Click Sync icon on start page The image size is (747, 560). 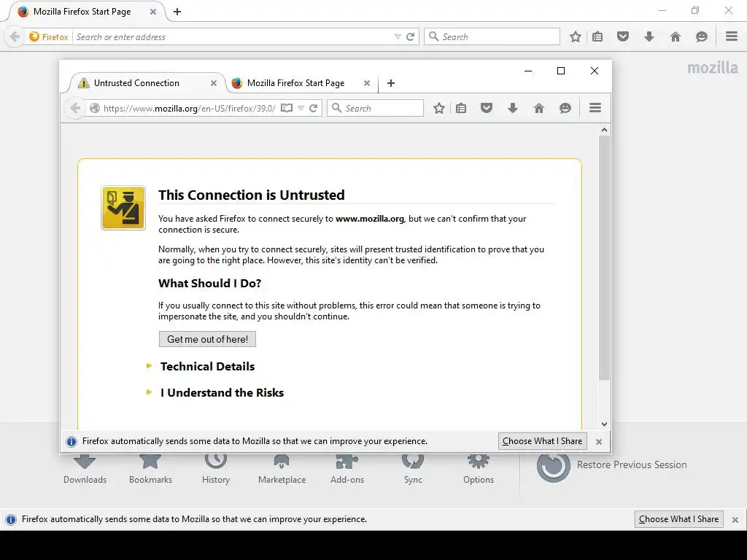pos(413,460)
